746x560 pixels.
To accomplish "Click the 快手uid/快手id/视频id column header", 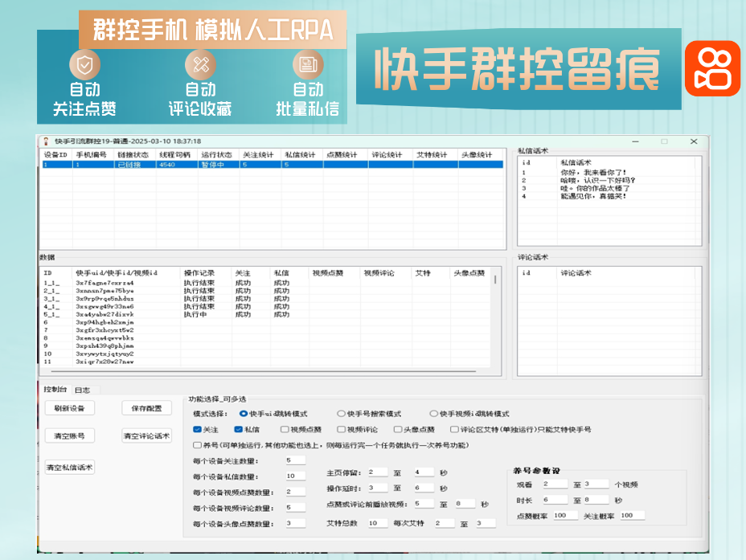I will click(x=126, y=273).
